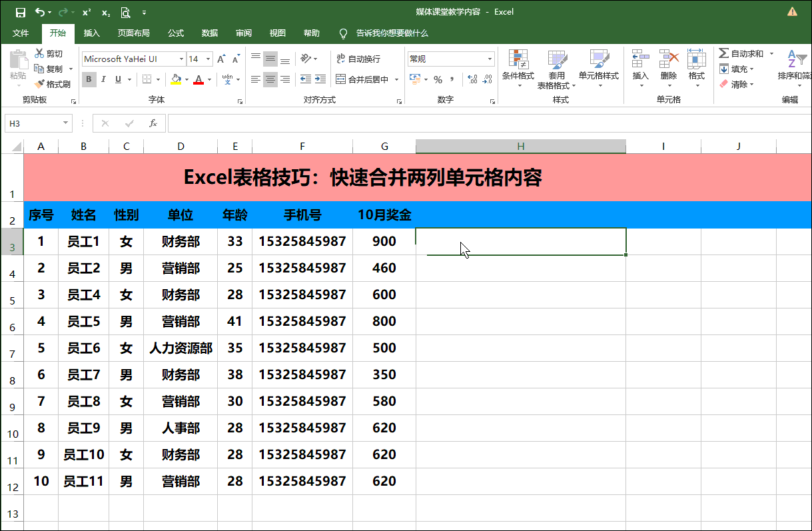Open print preview from quick access toolbar
Image resolution: width=812 pixels, height=531 pixels.
pos(126,12)
